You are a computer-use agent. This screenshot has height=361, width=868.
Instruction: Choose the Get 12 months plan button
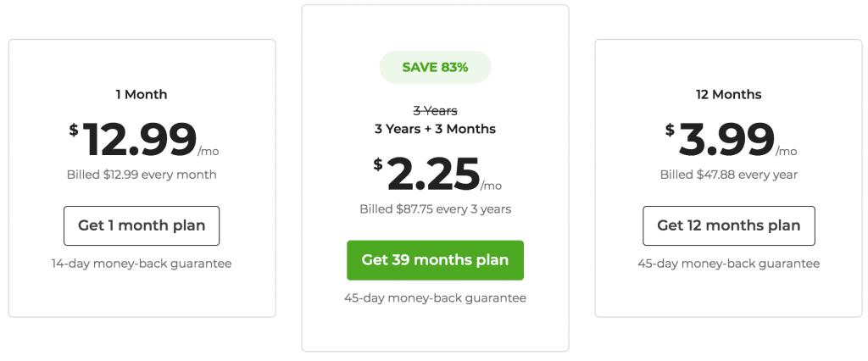[x=728, y=226]
